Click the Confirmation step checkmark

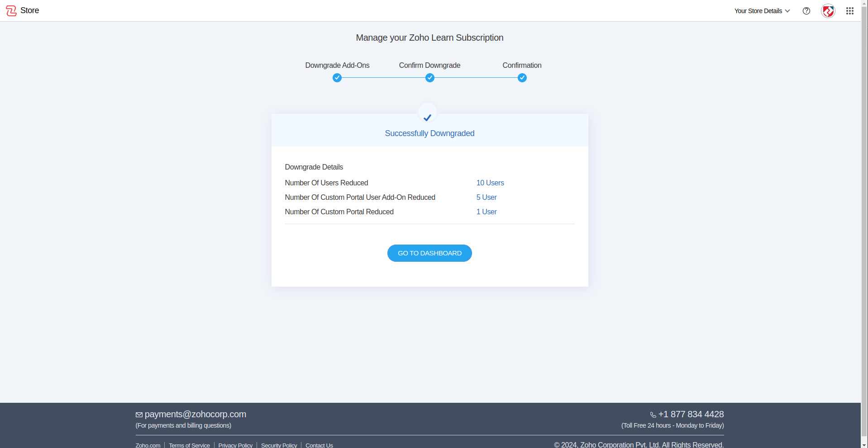522,78
